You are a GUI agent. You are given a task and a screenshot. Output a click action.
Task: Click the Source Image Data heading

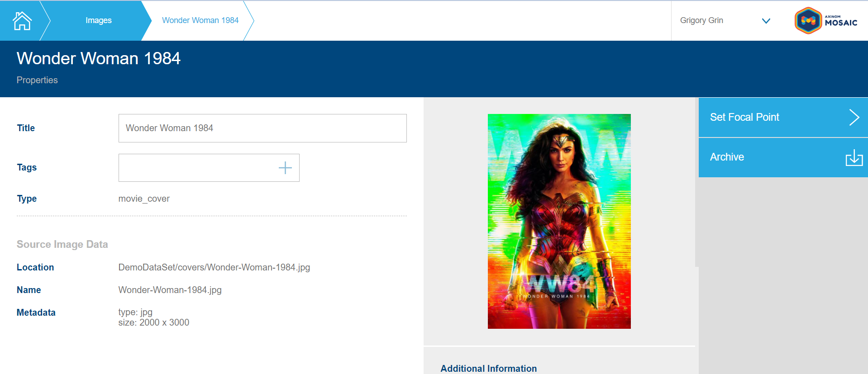pyautogui.click(x=62, y=244)
